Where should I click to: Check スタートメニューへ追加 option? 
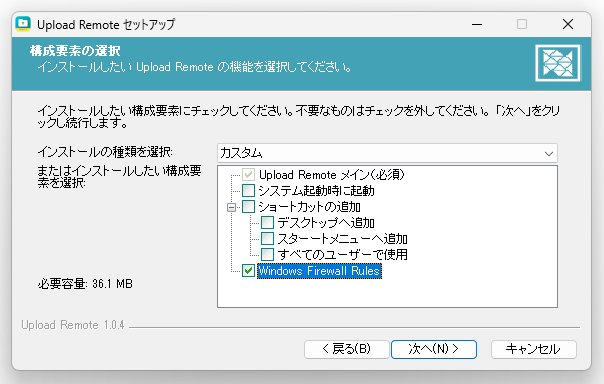267,239
